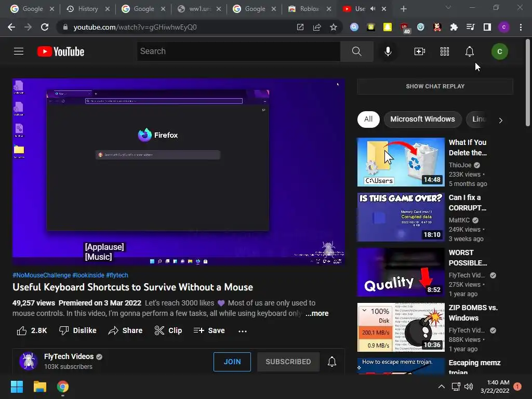Create a Clip of the video
Image resolution: width=532 pixels, height=399 pixels.
(x=168, y=330)
